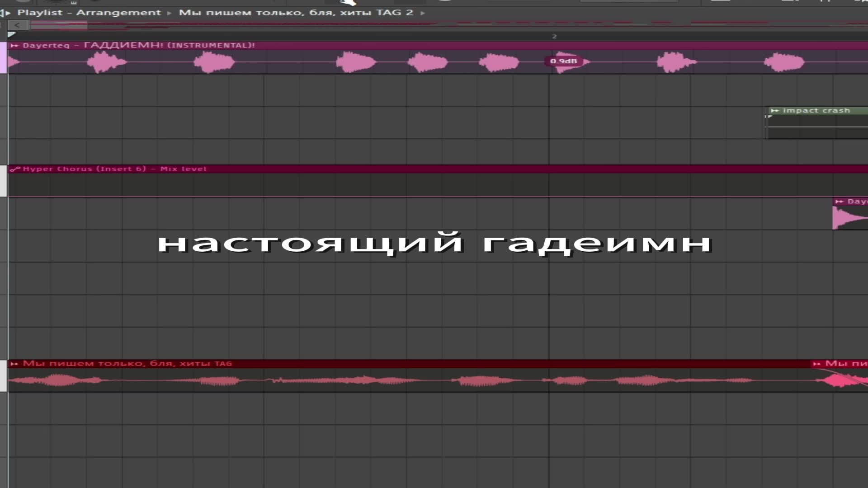Click the '<' scroll-left button of playlist scrollbar
This screenshot has width=868, height=488.
point(17,25)
